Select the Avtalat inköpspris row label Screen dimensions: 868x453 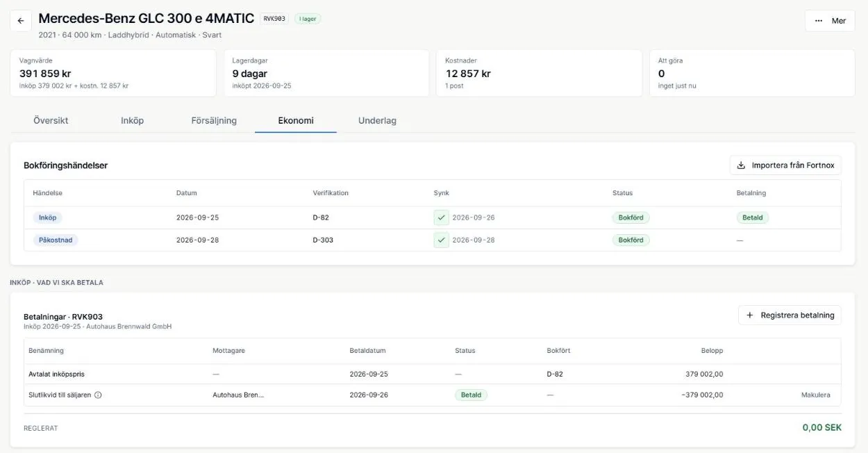coord(57,374)
